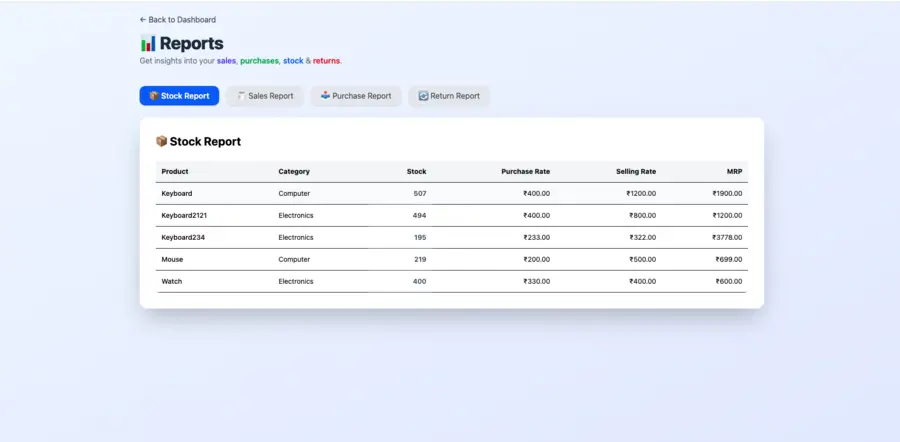The width and height of the screenshot is (900, 442).
Task: Select the Watch product name
Action: click(172, 281)
